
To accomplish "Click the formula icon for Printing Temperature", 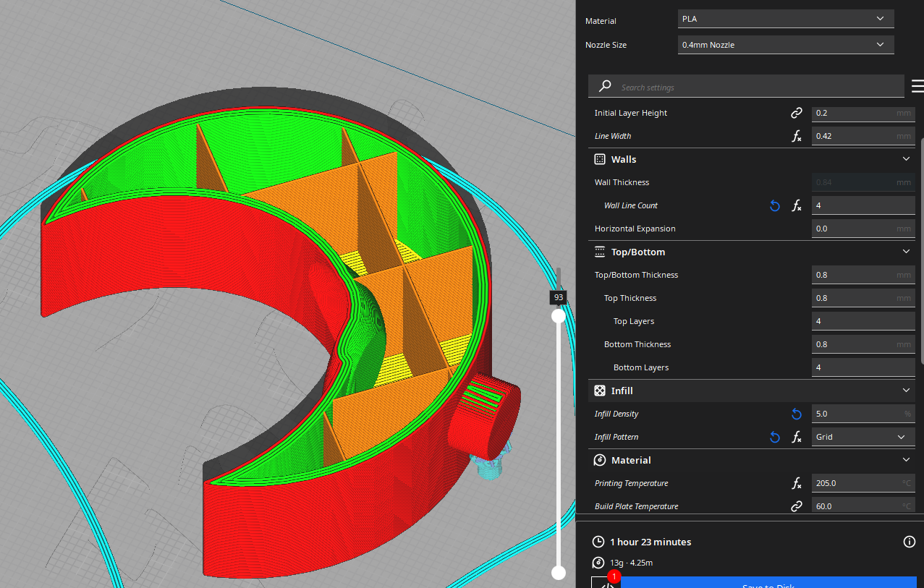I will 796,483.
